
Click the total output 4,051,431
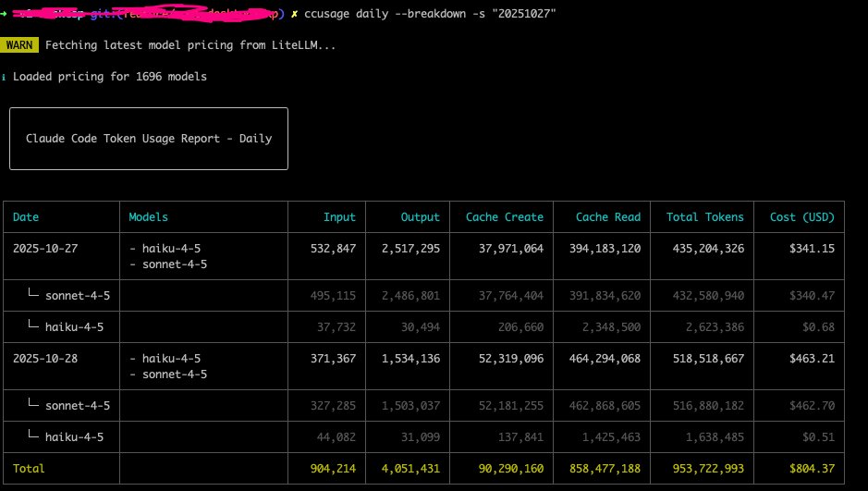pos(410,468)
